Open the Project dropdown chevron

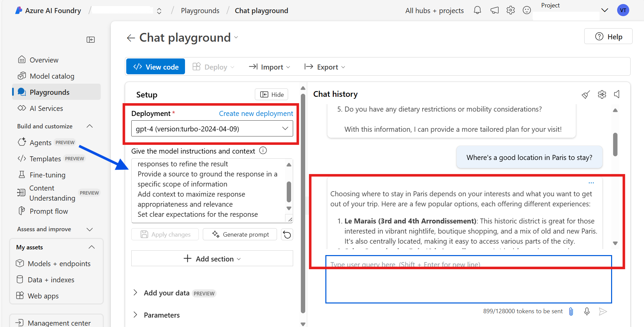pyautogui.click(x=604, y=10)
